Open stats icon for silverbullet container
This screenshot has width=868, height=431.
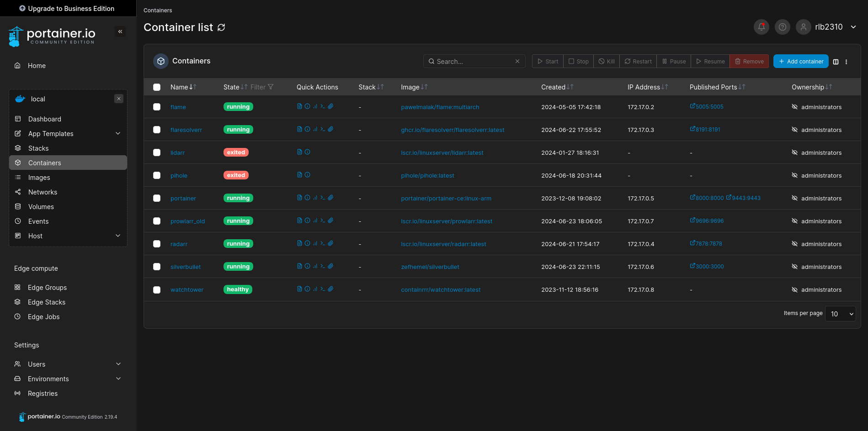315,266
